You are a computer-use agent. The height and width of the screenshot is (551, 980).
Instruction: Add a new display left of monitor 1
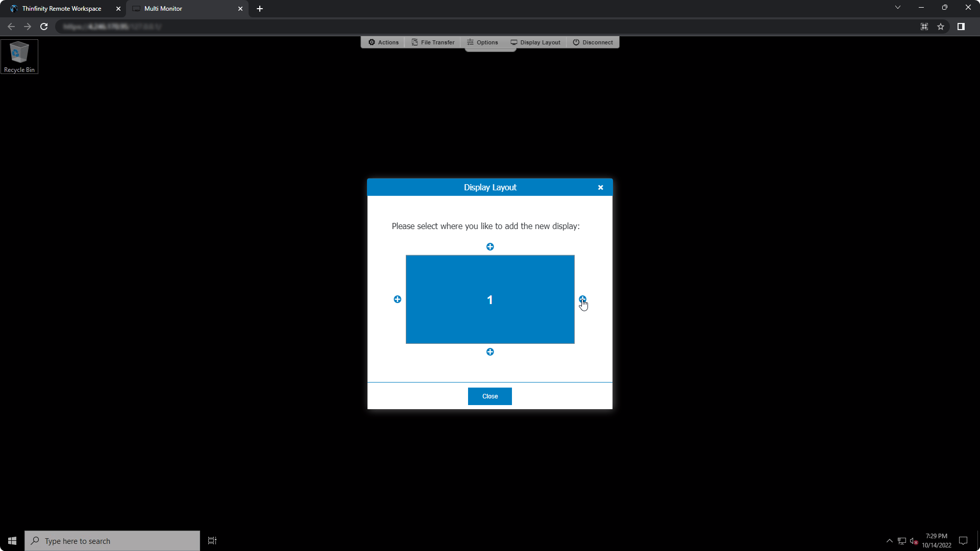point(397,299)
